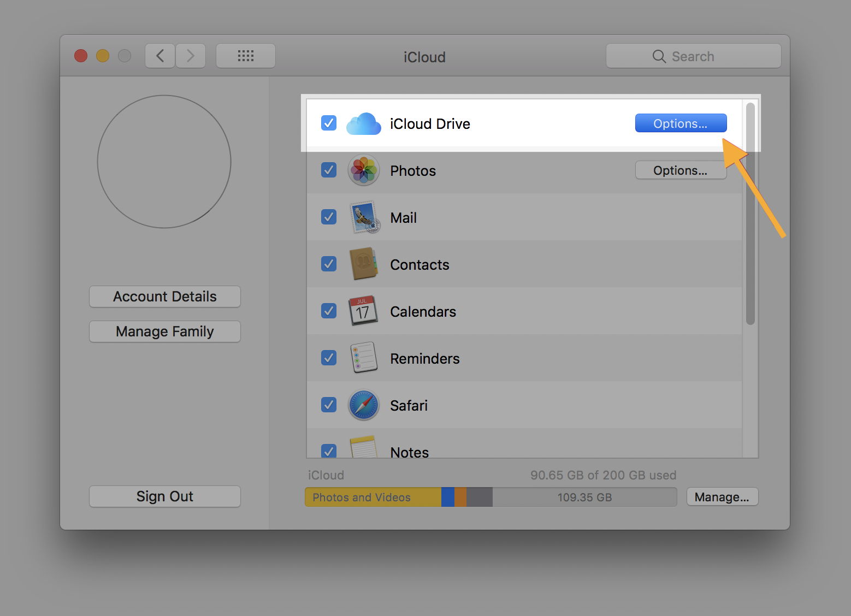
Task: Click the dark gray storage segment
Action: [x=480, y=497]
